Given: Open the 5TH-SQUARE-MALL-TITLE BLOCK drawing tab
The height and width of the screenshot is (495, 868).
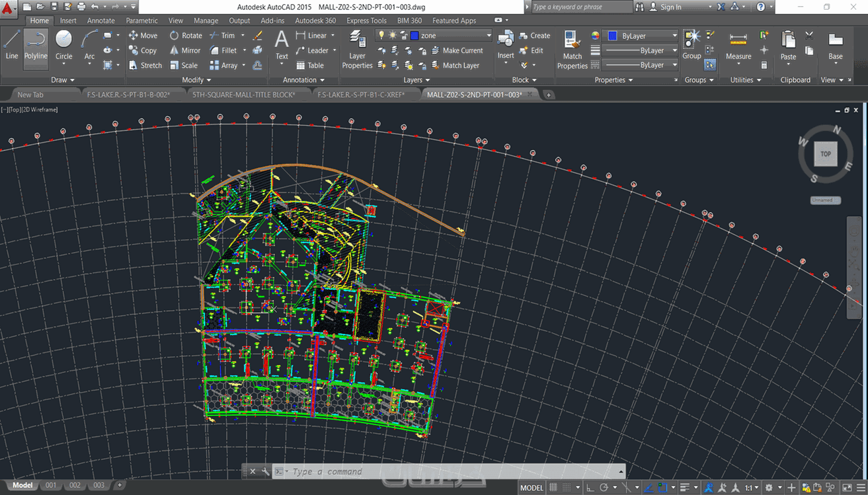Looking at the screenshot, I should coord(243,95).
